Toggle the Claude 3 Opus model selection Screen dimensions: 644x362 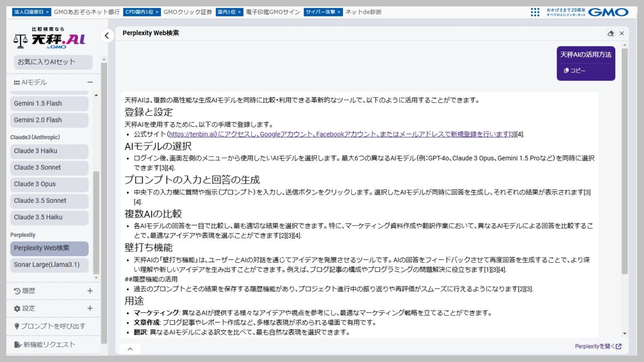pyautogui.click(x=49, y=184)
